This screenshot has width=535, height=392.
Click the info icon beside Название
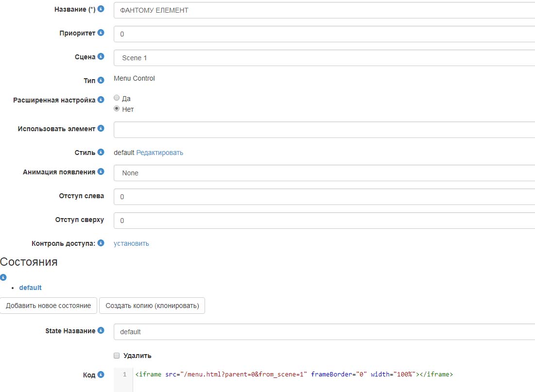(101, 9)
